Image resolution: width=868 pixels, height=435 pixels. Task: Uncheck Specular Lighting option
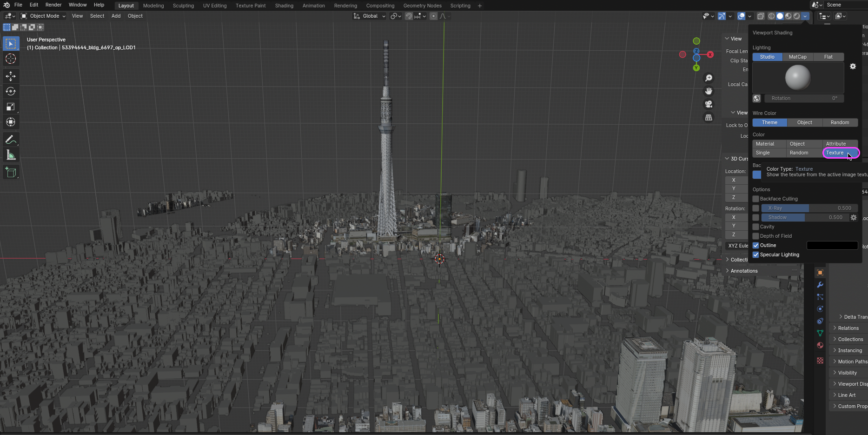point(755,254)
